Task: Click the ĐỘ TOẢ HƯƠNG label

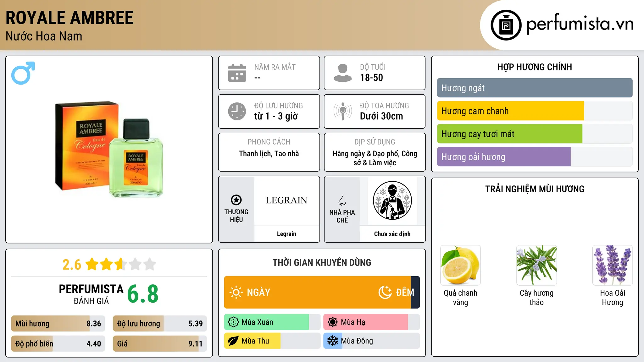Action: pos(384,106)
